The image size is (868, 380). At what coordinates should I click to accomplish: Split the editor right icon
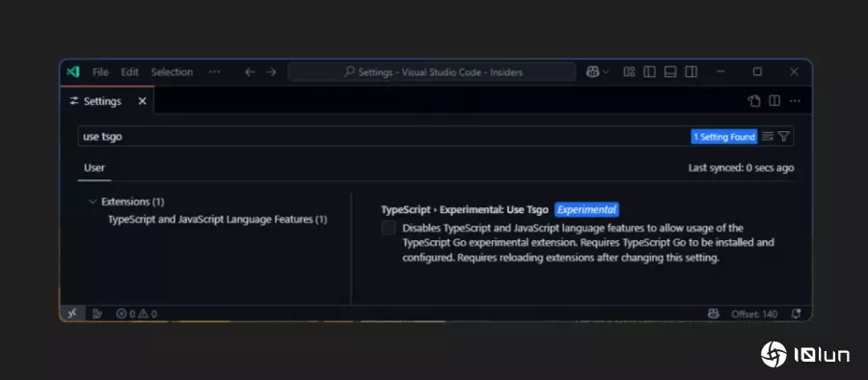pos(774,101)
